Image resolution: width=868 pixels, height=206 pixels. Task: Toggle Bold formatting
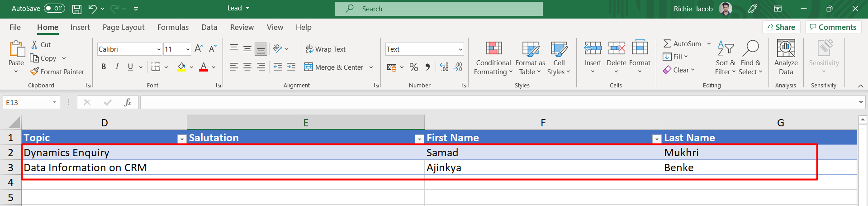(x=104, y=67)
